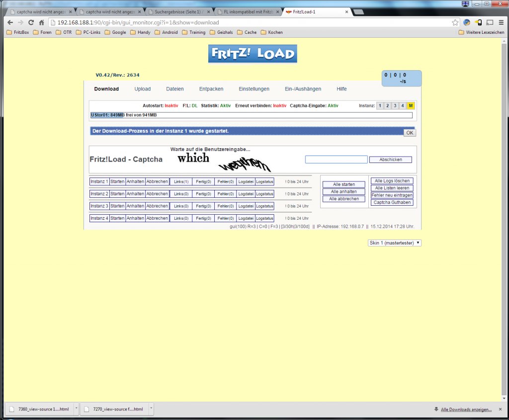Click Alle abbrechen button

pos(344,199)
